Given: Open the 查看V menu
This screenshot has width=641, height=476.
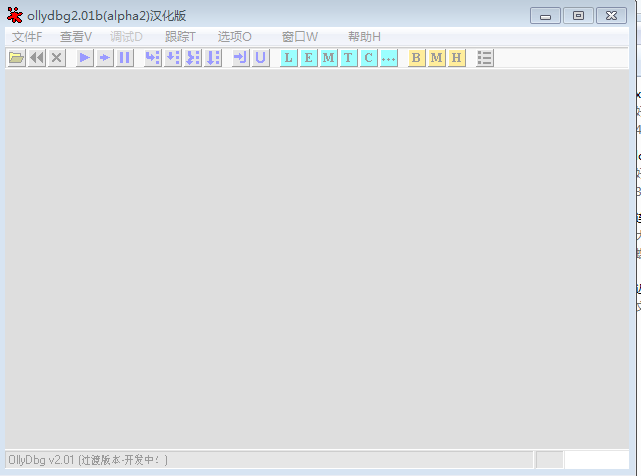Looking at the screenshot, I should 76,37.
